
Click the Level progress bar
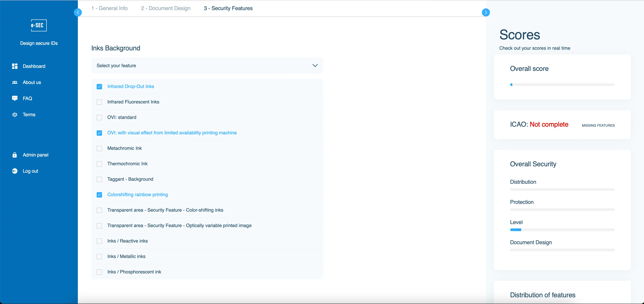562,230
